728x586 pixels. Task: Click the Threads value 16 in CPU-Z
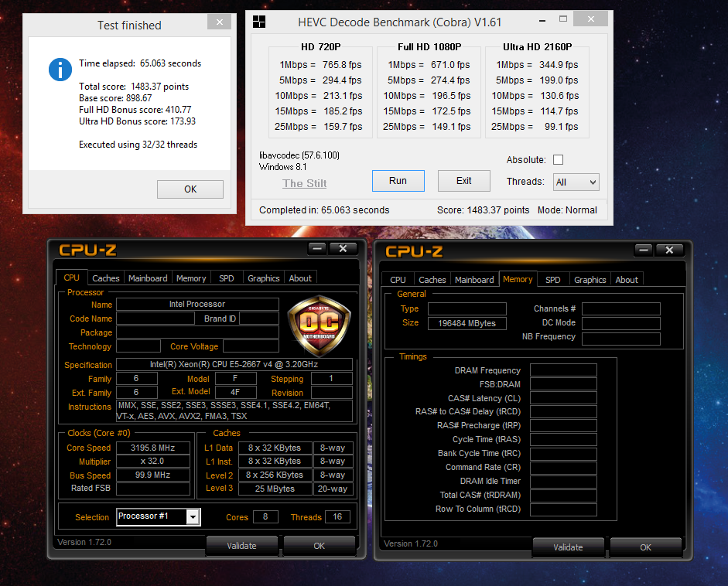[337, 516]
